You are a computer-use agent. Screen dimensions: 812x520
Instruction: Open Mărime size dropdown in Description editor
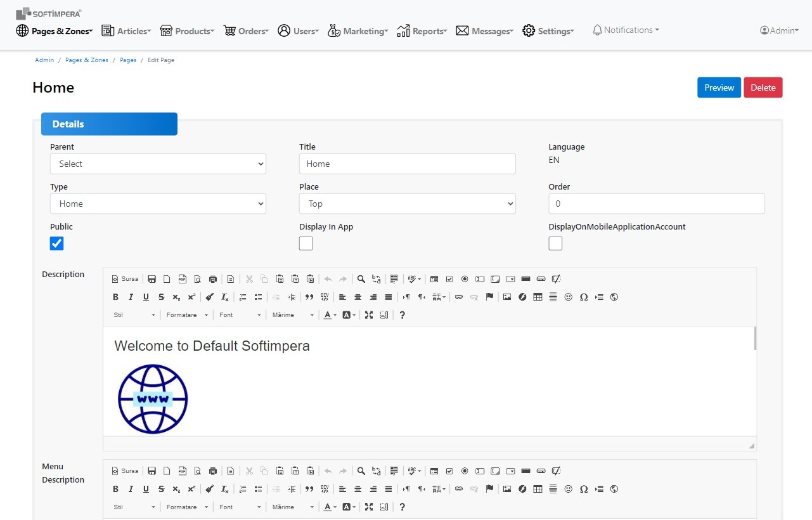(x=293, y=315)
